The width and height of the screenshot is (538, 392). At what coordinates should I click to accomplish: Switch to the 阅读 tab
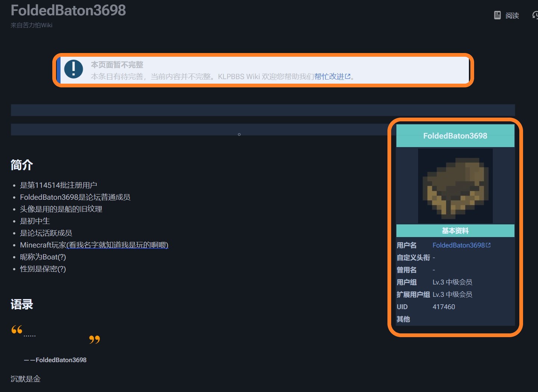point(506,15)
